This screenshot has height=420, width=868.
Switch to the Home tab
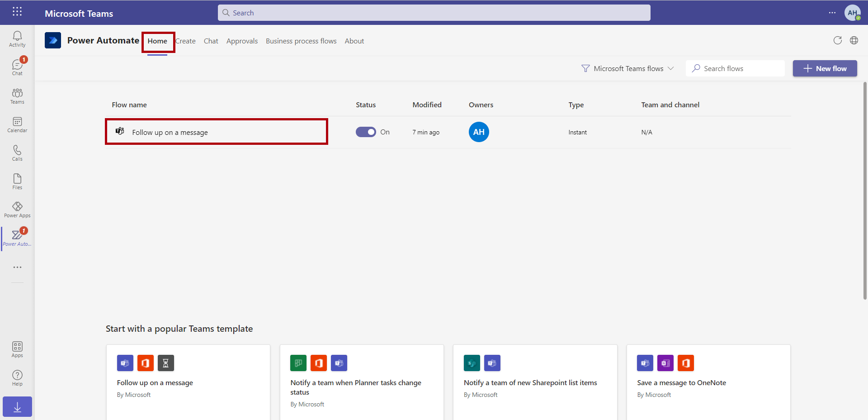[x=157, y=41]
